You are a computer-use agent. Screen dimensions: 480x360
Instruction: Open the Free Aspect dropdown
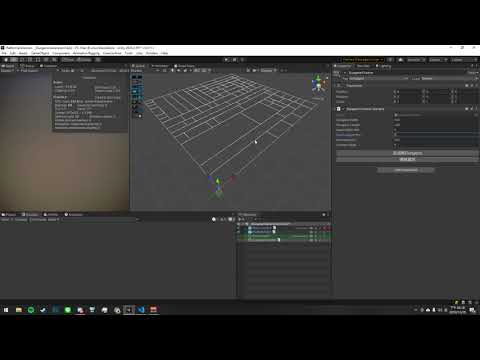pos(39,71)
